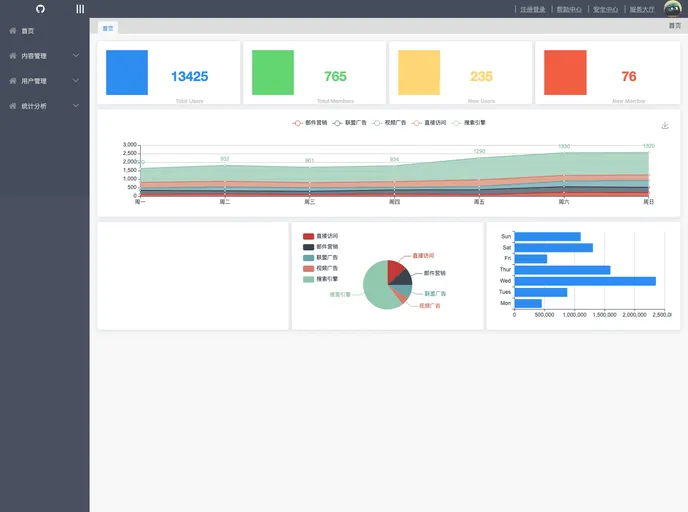This screenshot has width=688, height=512.
Task: Click the blue Total Users card square
Action: pyautogui.click(x=127, y=72)
